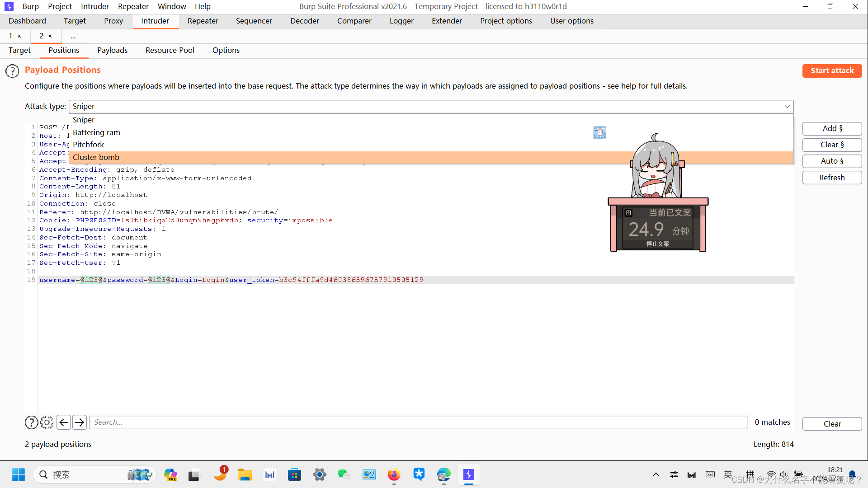Click the Clear § button

click(x=831, y=145)
